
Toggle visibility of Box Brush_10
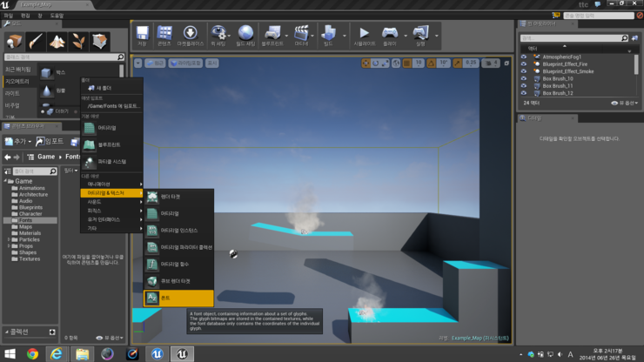pos(524,78)
